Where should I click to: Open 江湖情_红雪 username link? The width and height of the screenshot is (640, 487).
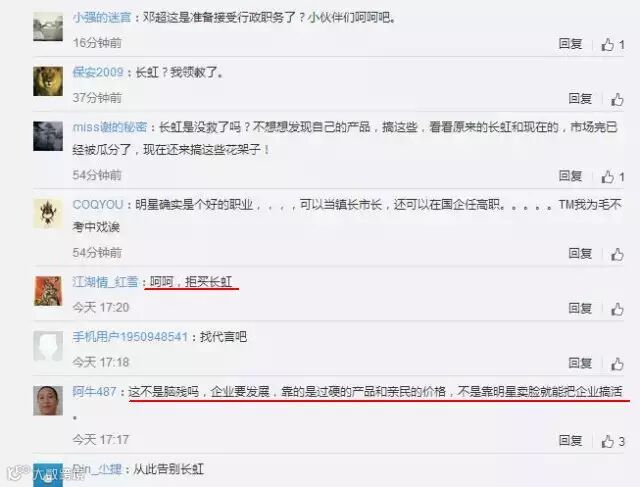[x=105, y=282]
